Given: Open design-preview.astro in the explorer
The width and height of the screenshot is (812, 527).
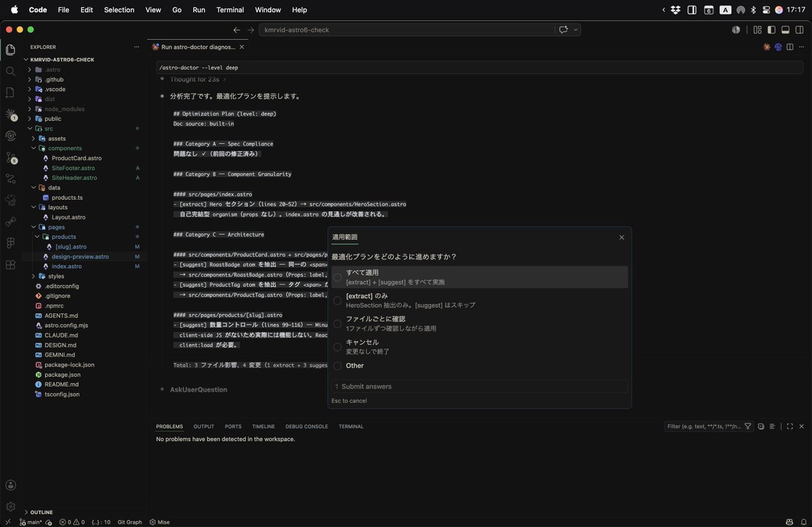Looking at the screenshot, I should 80,256.
